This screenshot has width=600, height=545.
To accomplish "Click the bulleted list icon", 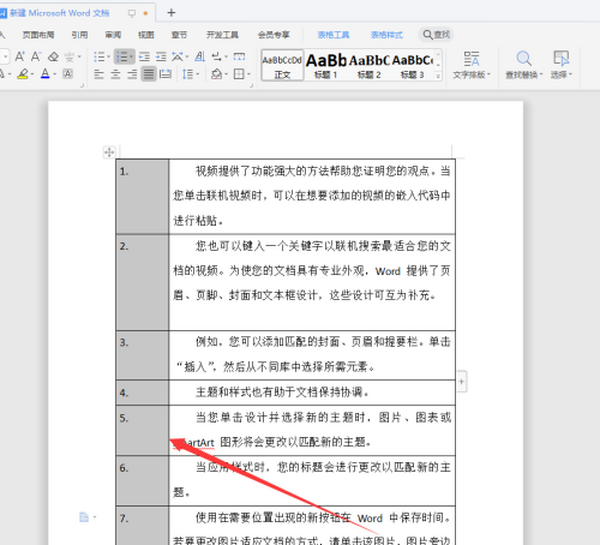I will 99,57.
